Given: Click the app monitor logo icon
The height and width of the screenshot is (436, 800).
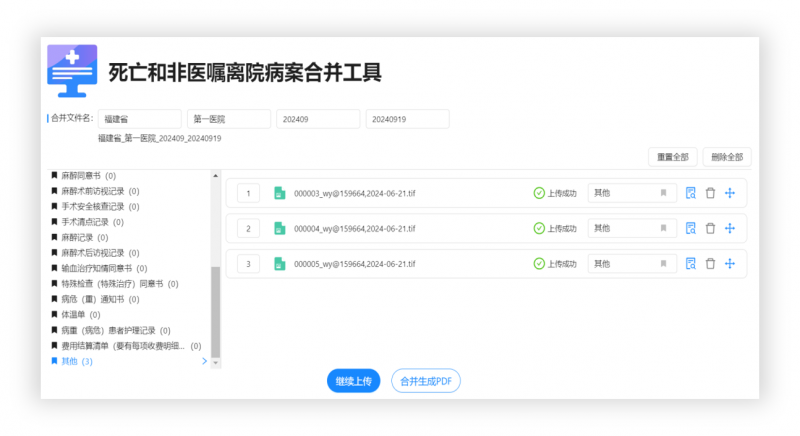Looking at the screenshot, I should (x=73, y=70).
